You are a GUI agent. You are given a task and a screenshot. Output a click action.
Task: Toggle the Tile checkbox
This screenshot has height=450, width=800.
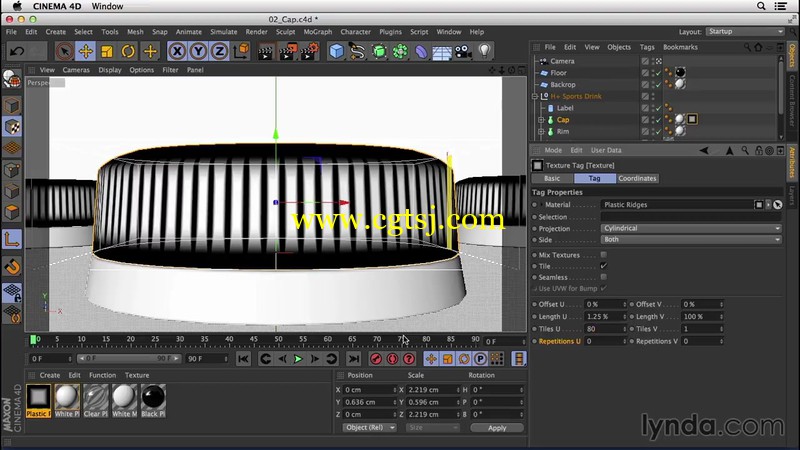tap(604, 266)
